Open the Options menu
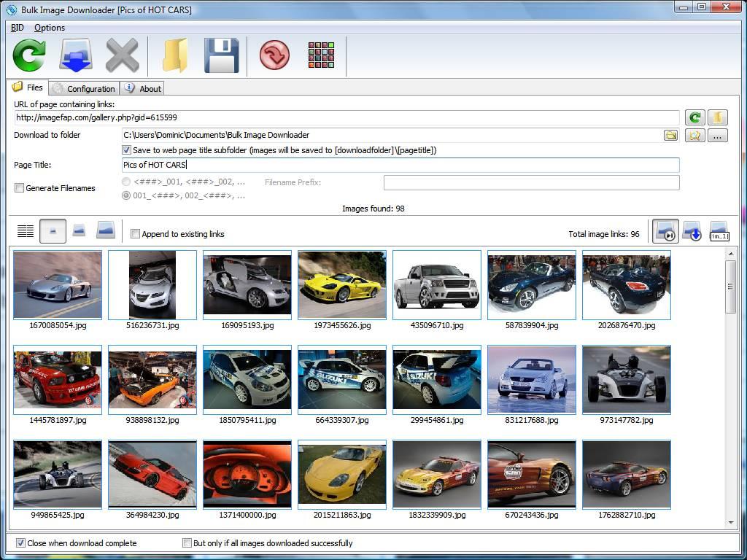This screenshot has width=747, height=560. click(x=50, y=28)
